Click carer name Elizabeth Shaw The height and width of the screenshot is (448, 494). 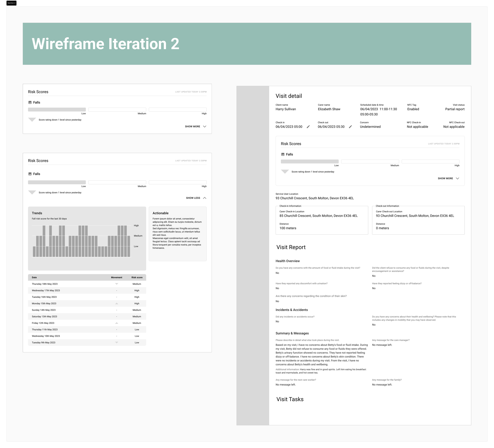pyautogui.click(x=329, y=109)
